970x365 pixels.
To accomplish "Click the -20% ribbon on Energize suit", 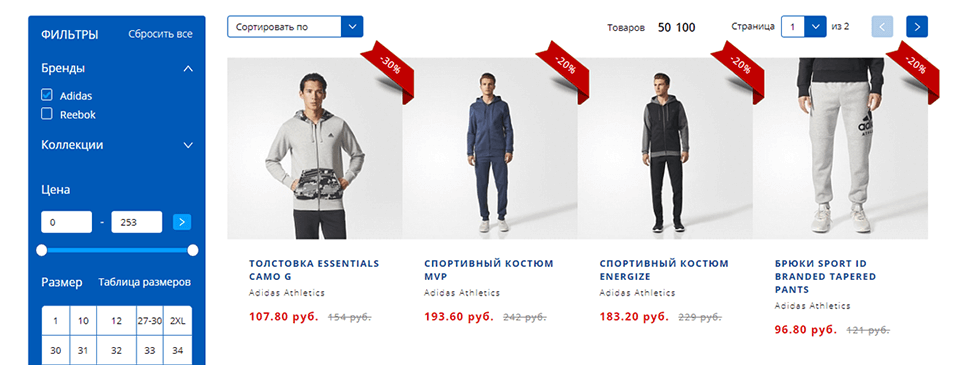I will 739,71.
